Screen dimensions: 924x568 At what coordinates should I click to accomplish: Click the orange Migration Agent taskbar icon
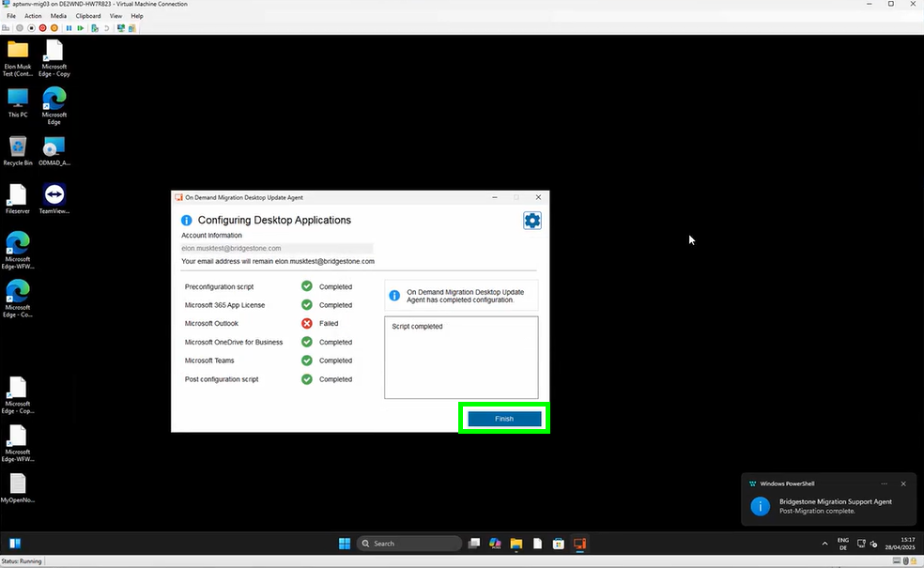580,544
